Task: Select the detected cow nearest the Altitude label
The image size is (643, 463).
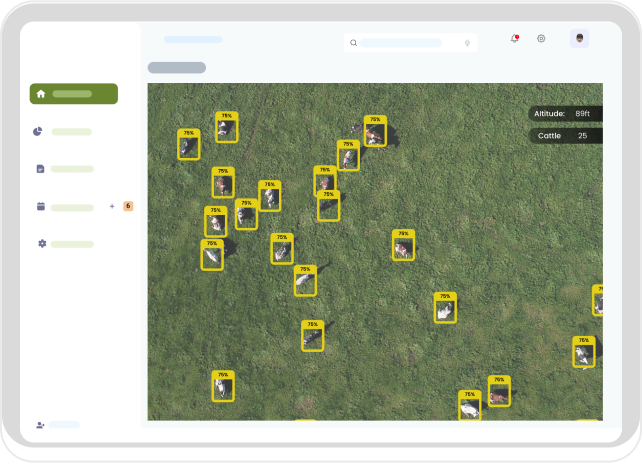Action: coord(375,132)
